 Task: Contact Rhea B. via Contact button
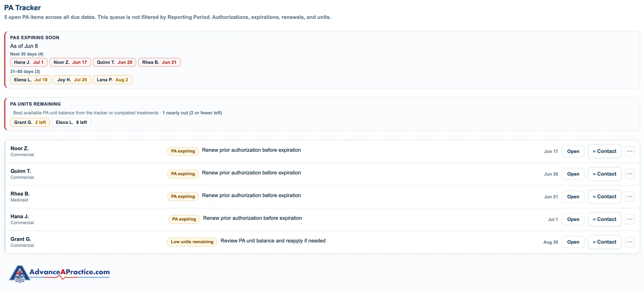coord(605,197)
